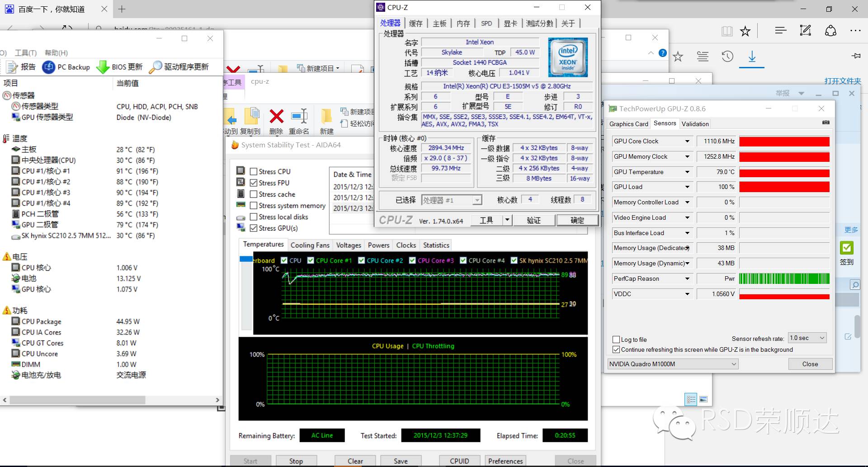868x467 pixels.
Task: Click the temperature graph's left vertical slider
Action: (x=246, y=259)
